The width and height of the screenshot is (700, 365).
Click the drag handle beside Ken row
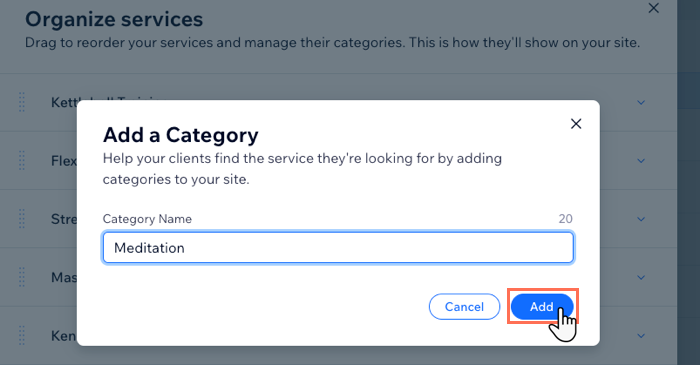click(x=22, y=336)
